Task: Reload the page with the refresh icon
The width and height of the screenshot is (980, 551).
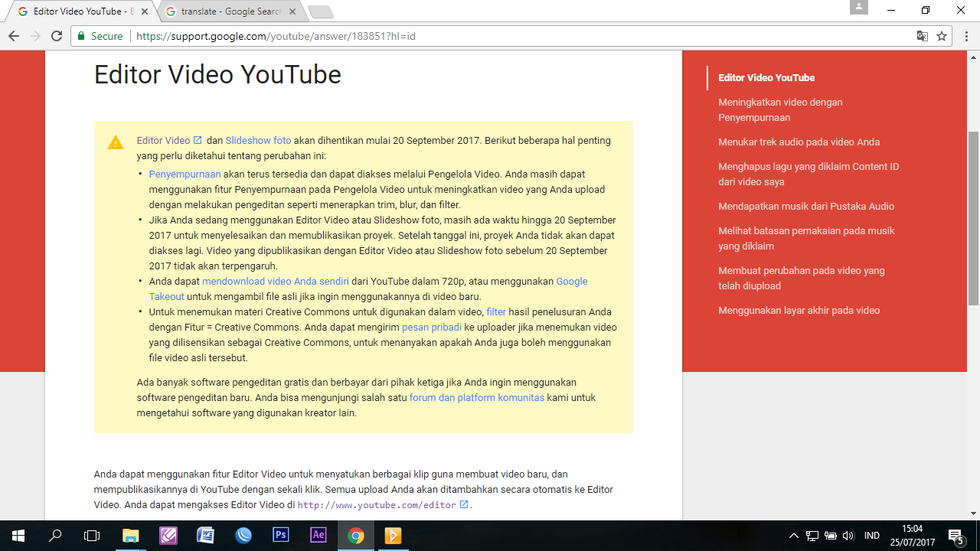Action: pyautogui.click(x=56, y=36)
